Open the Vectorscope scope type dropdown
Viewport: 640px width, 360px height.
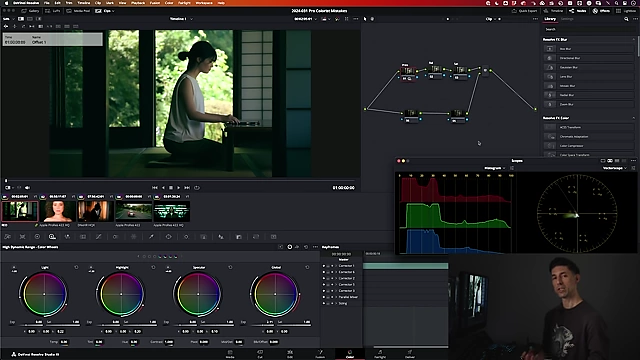(x=614, y=168)
